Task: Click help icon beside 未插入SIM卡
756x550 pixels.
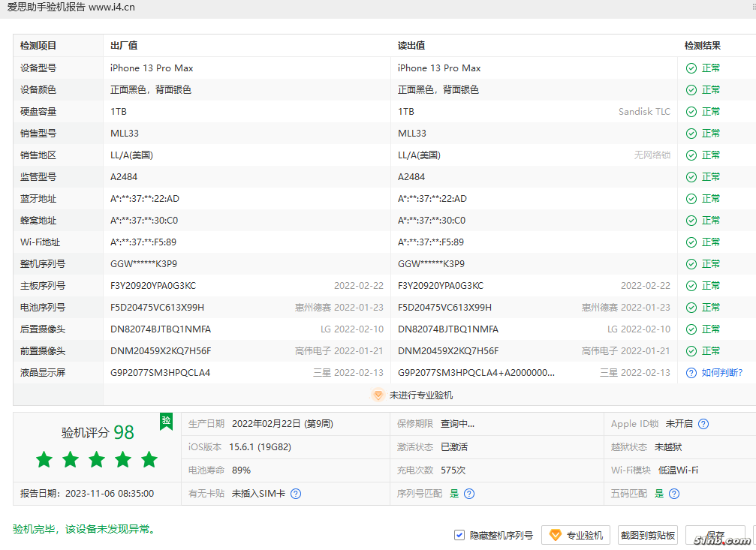Action: [x=296, y=494]
